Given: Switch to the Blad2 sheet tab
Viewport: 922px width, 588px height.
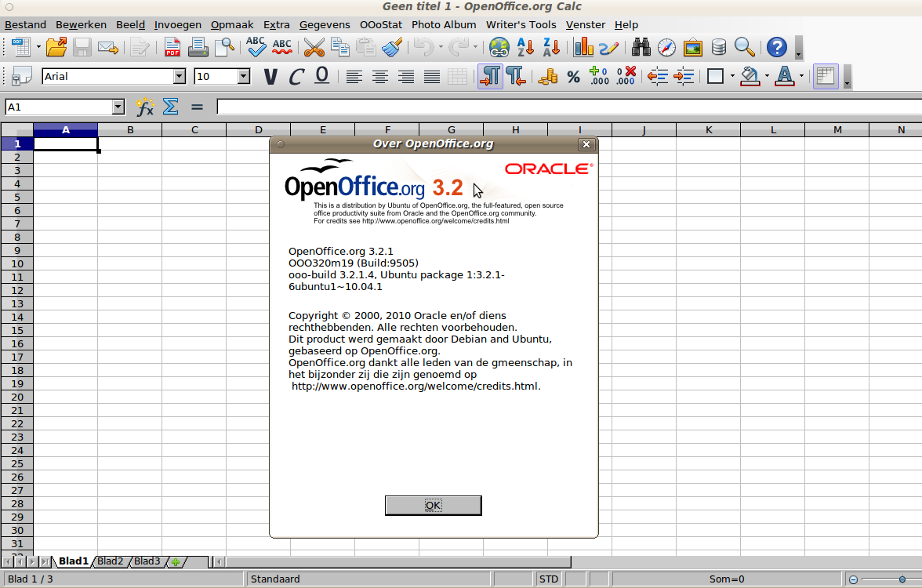Looking at the screenshot, I should tap(111, 561).
